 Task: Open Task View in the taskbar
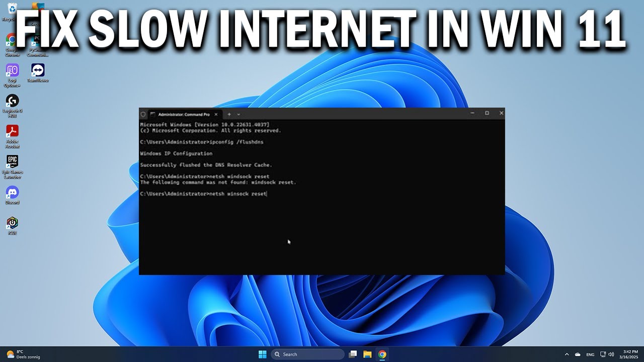[x=353, y=354]
